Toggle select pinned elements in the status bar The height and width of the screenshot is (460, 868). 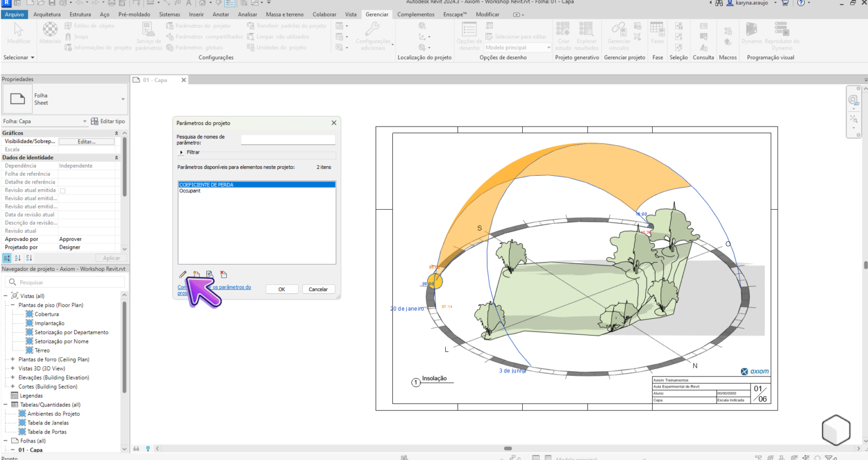tap(782, 457)
